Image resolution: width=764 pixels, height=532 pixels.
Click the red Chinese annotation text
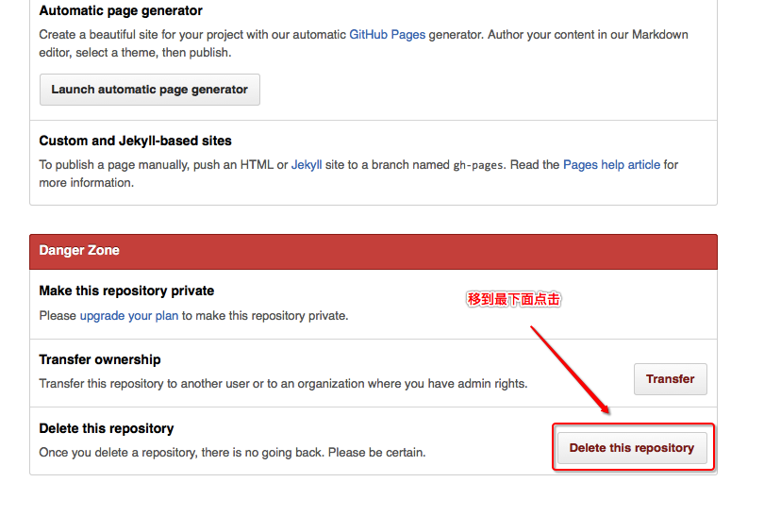pyautogui.click(x=513, y=299)
